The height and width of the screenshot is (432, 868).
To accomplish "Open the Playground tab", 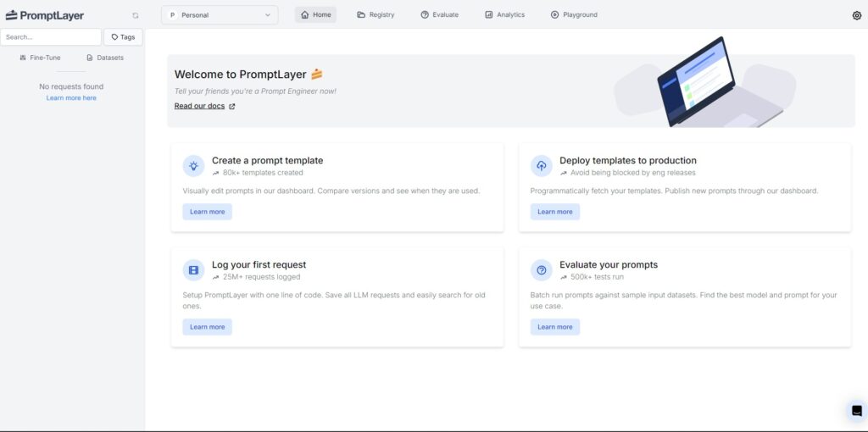I will point(574,15).
